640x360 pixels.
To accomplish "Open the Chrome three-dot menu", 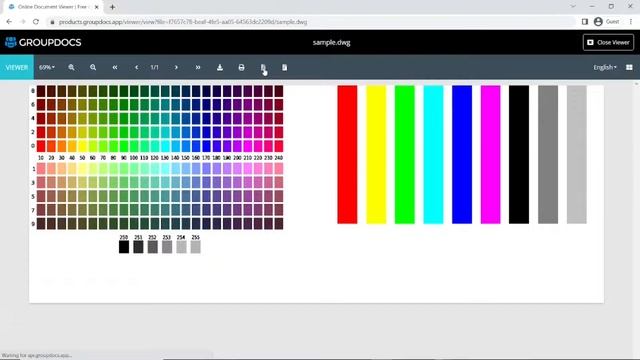I will click(x=631, y=22).
